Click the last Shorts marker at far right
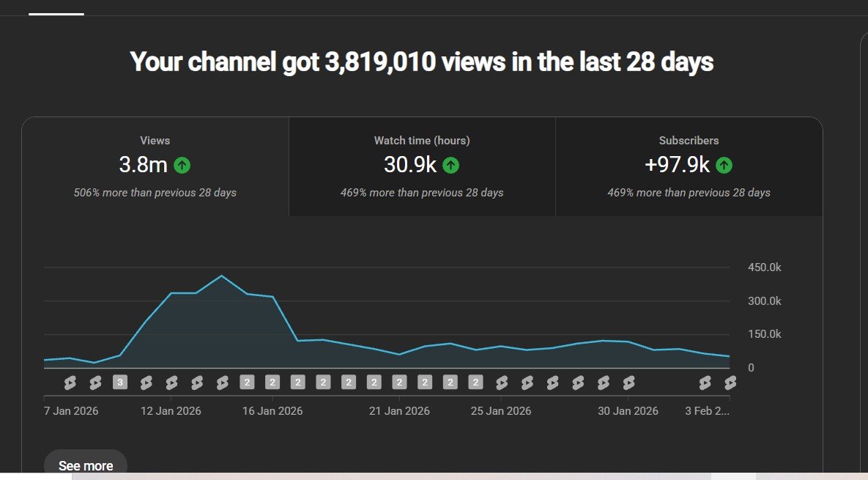Viewport: 868px width, 480px height. (x=730, y=383)
